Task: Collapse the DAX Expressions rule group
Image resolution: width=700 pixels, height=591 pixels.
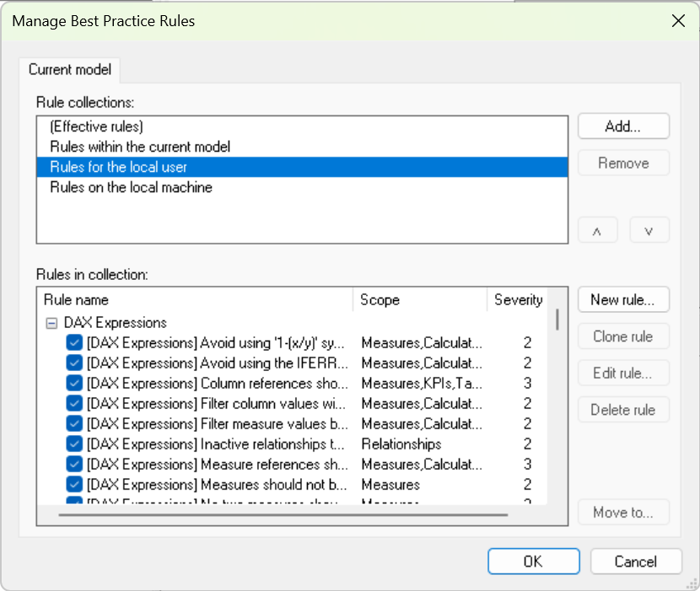Action: click(54, 322)
